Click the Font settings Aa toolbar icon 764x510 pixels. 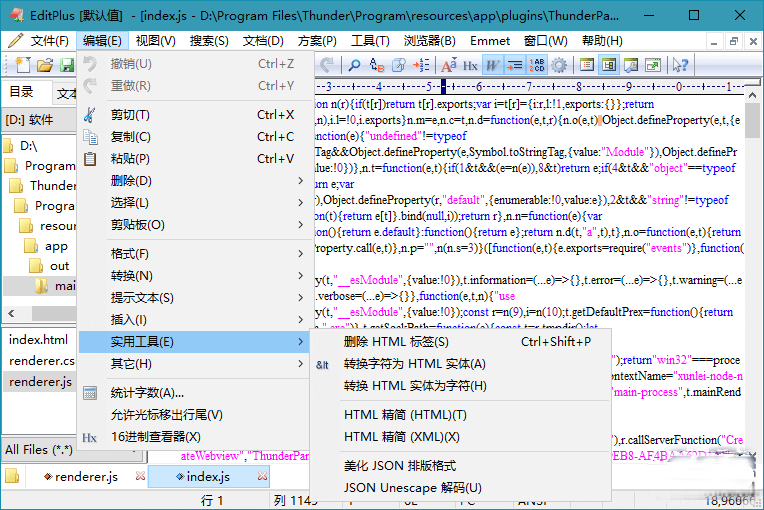pos(449,65)
